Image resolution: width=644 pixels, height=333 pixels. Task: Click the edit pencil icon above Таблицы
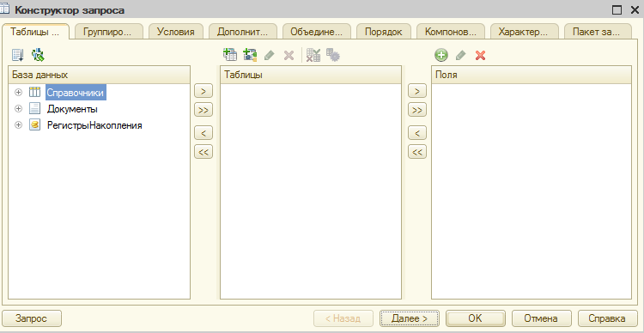[x=270, y=55]
